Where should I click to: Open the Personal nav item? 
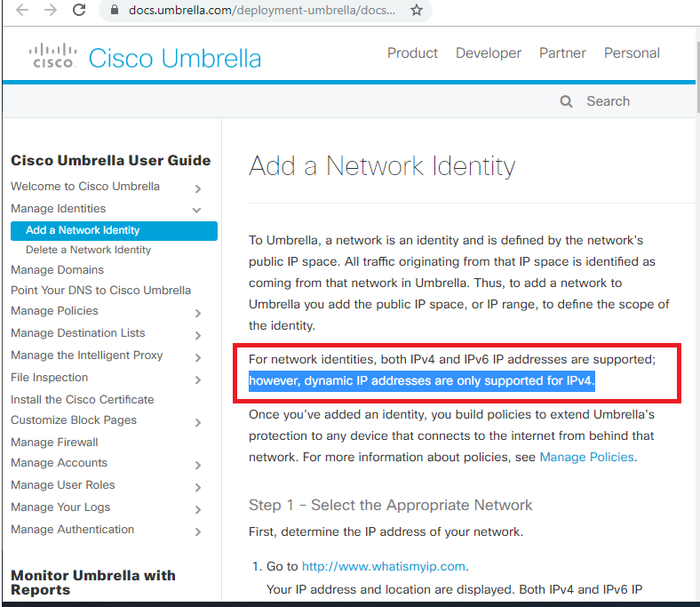tap(632, 53)
